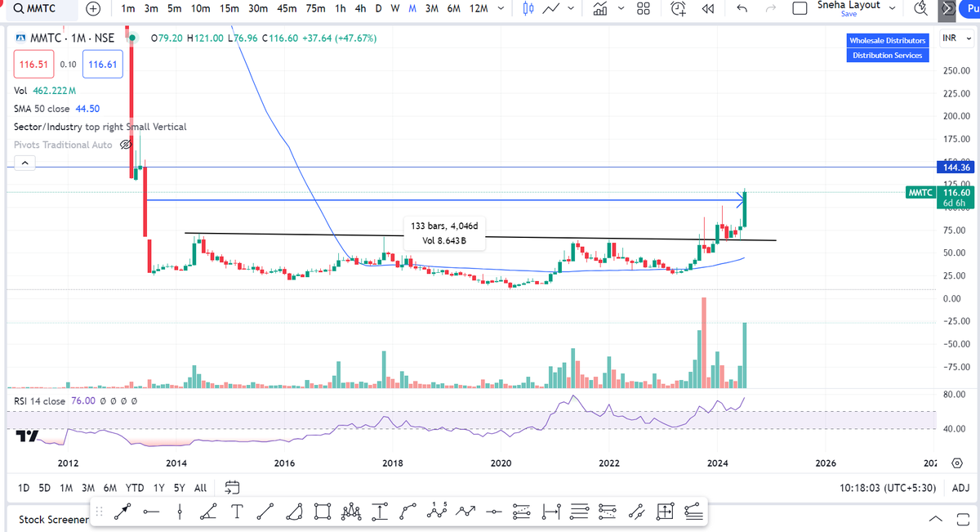Select the YTD range tab

point(134,487)
